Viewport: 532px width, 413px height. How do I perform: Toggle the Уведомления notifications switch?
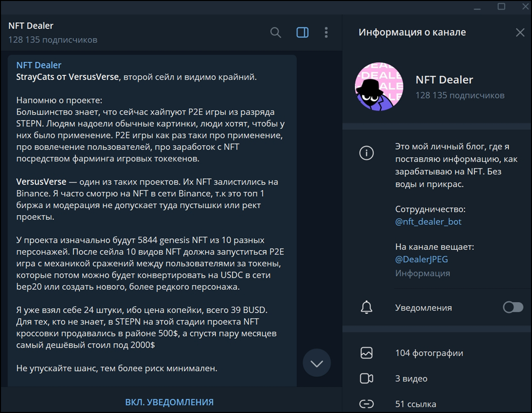(x=513, y=308)
